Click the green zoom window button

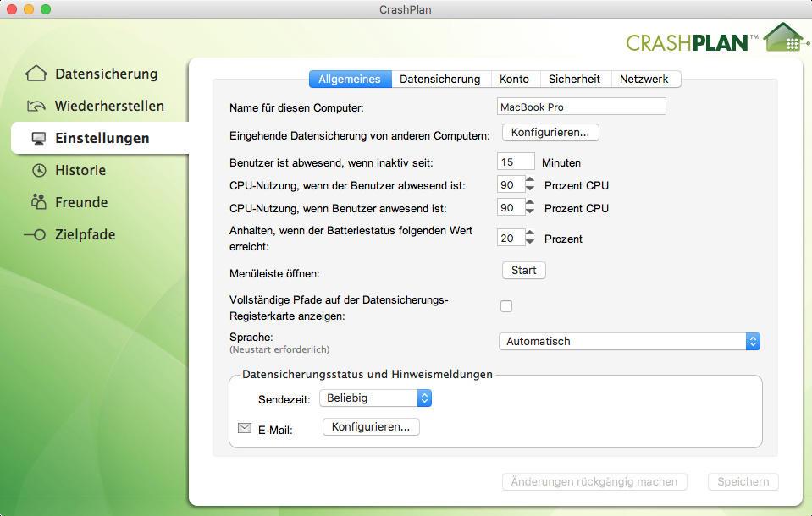click(x=46, y=9)
